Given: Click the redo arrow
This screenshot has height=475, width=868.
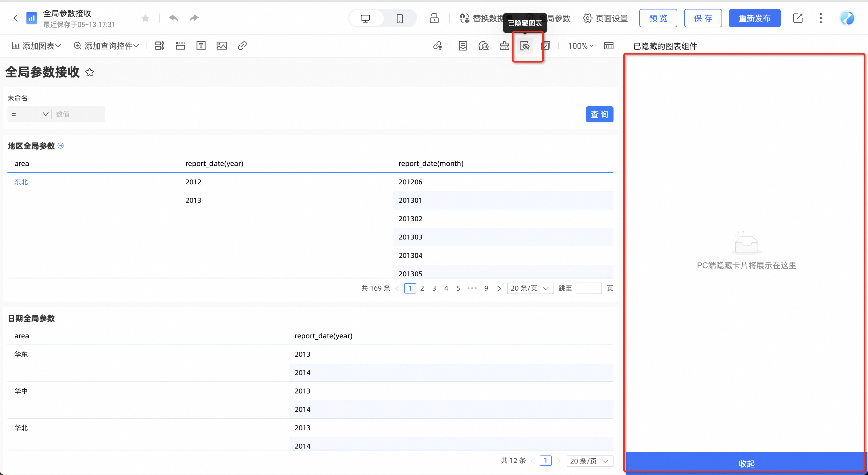Looking at the screenshot, I should tap(194, 18).
